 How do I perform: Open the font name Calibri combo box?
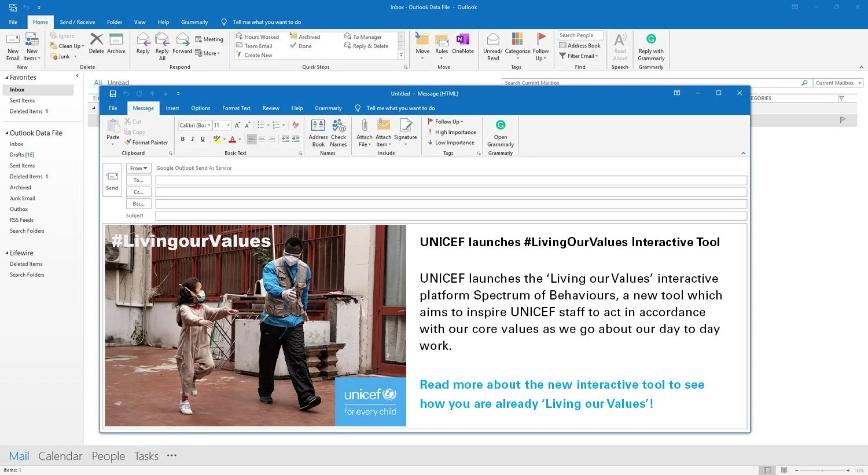click(194, 125)
